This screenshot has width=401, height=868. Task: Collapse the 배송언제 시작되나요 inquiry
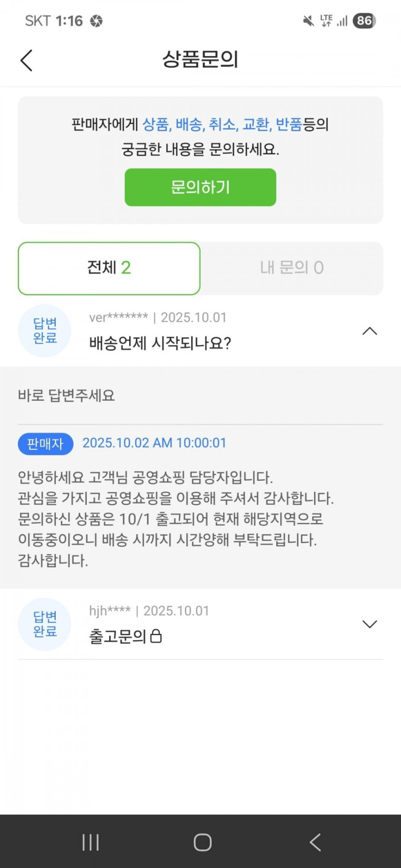pos(369,331)
